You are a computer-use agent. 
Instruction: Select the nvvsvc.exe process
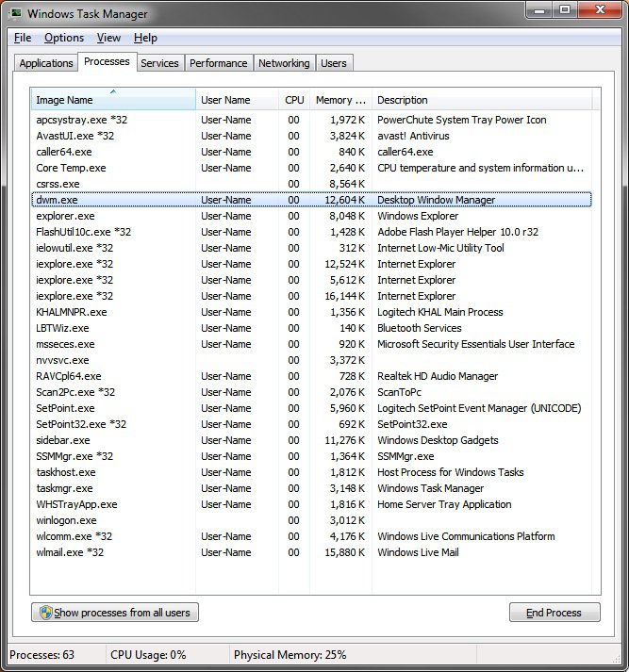click(311, 360)
